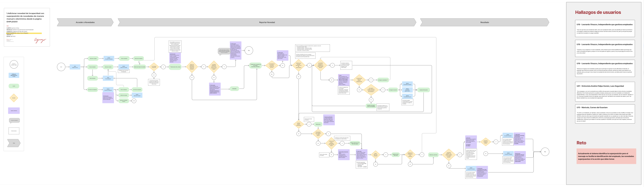This screenshot has height=187, width=644.
Task: Select the blue "ID #Tipo de página" legend box
Action: [14, 75]
